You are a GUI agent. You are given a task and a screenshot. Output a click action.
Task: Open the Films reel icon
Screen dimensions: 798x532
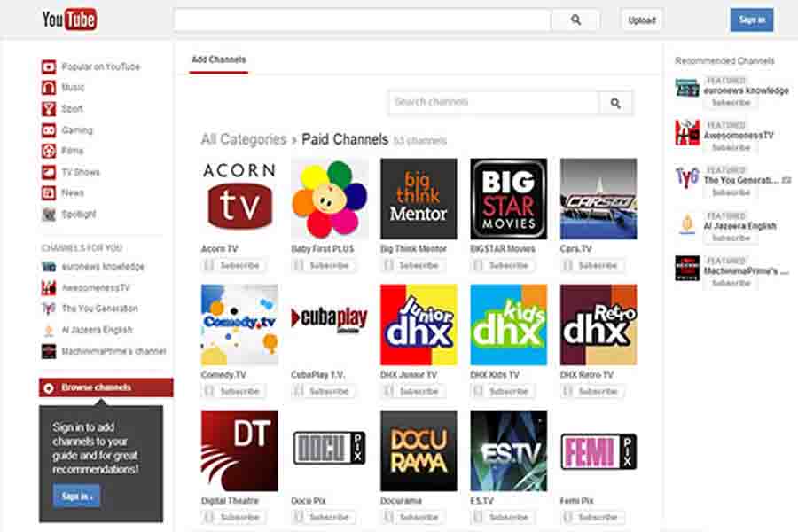click(x=49, y=152)
